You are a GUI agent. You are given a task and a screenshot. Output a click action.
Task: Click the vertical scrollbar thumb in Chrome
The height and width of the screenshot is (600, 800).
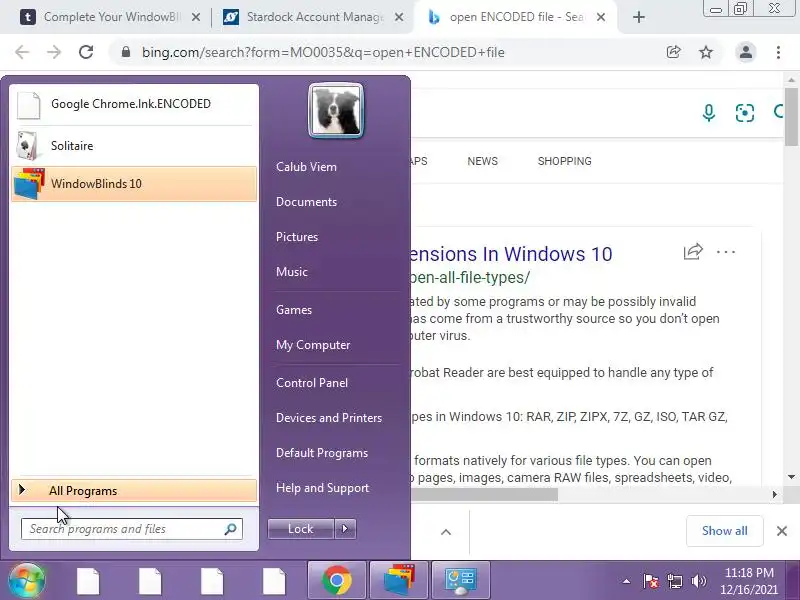[x=791, y=117]
